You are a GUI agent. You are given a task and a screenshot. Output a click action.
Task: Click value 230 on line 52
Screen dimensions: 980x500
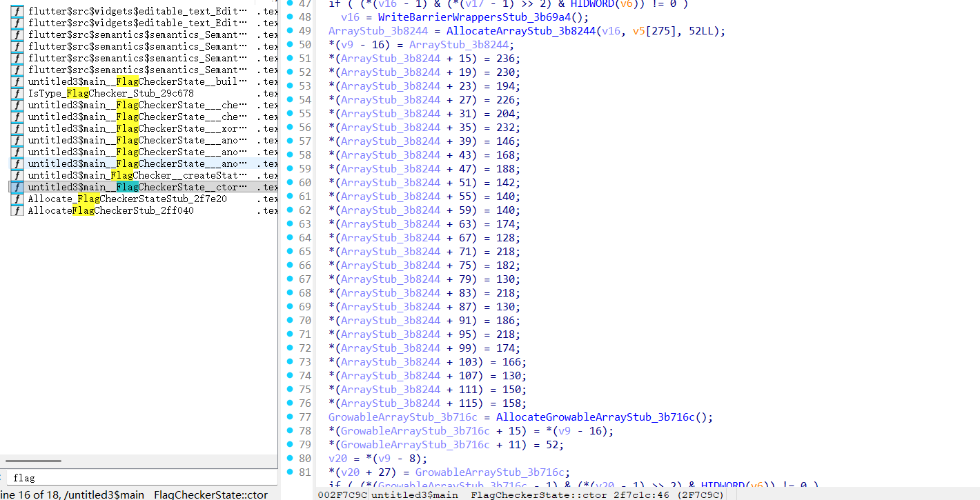pos(505,72)
